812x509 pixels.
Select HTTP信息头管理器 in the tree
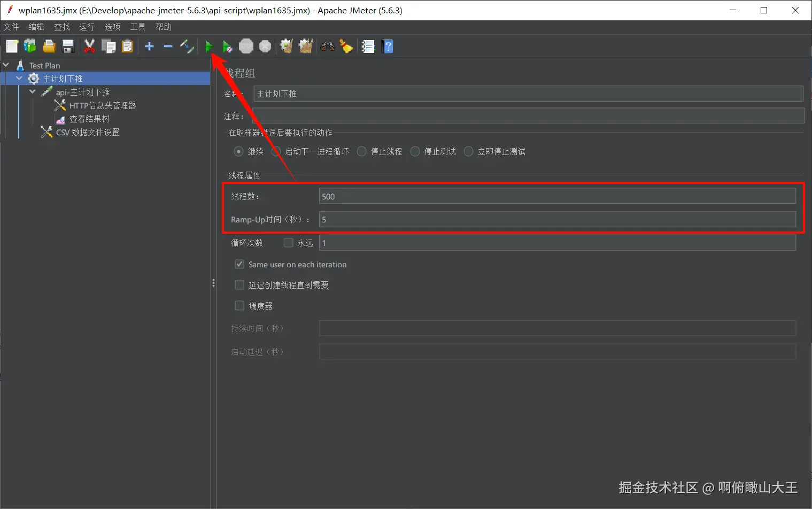tap(103, 105)
